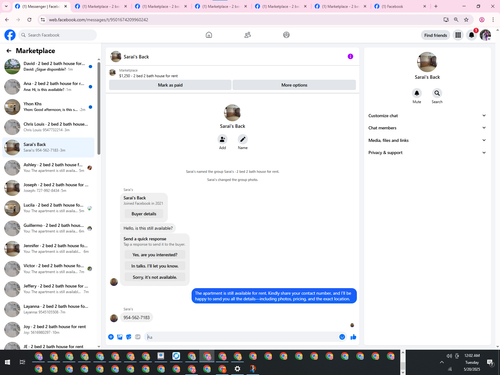Open the Yhon Khs conversation
The image size is (500, 375).
point(49,107)
